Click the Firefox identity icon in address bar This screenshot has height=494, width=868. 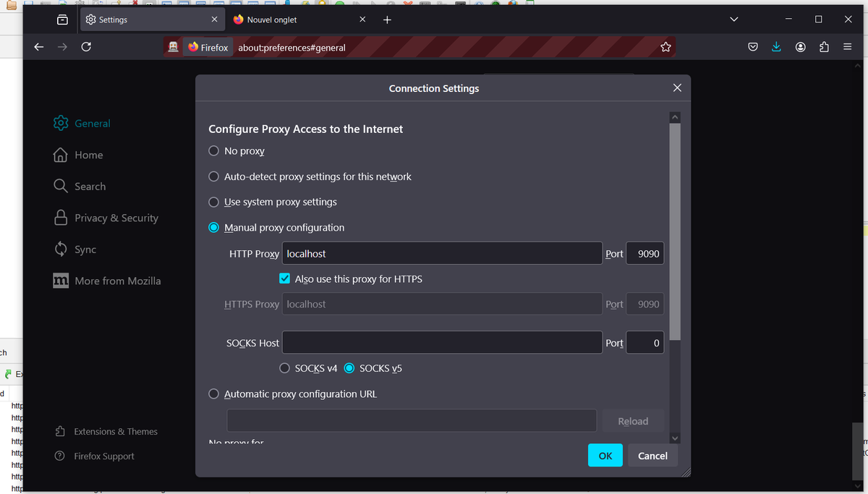pyautogui.click(x=208, y=47)
